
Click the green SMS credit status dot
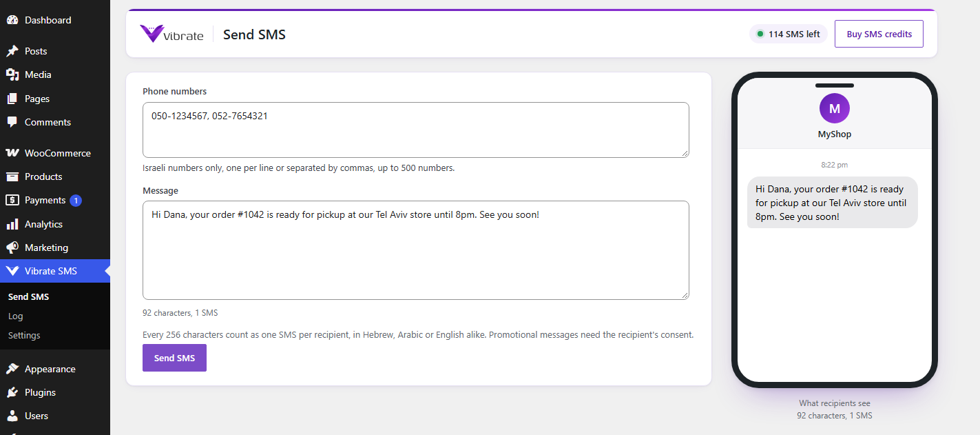(x=760, y=34)
